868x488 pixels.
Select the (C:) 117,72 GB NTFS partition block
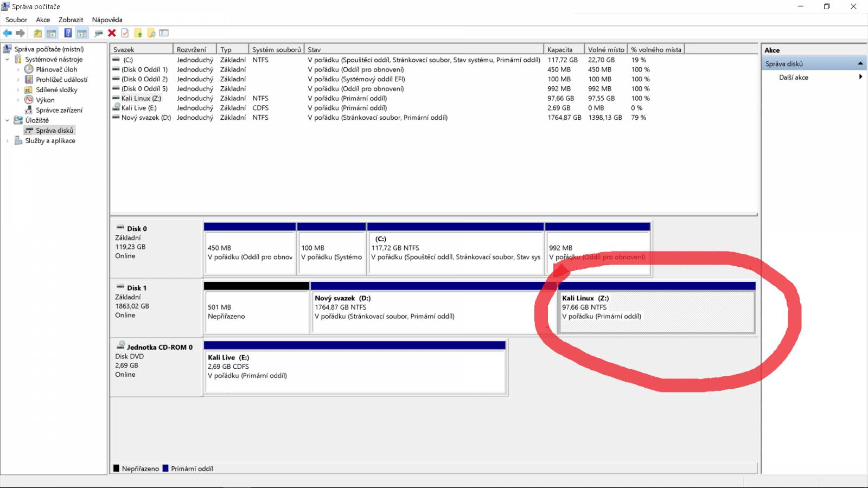point(456,248)
